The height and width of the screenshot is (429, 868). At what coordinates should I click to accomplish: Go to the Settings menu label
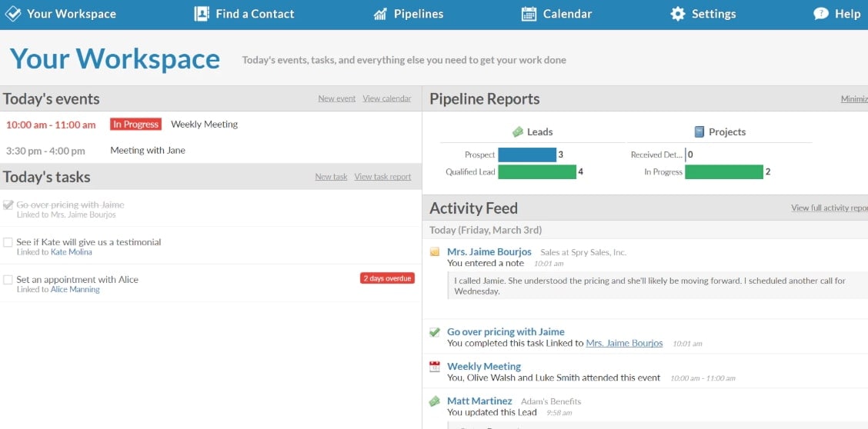(x=713, y=14)
